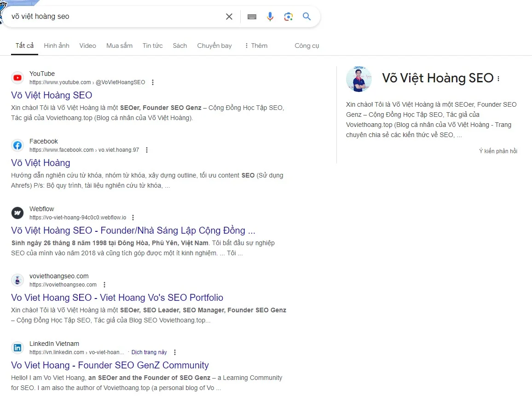The width and height of the screenshot is (532, 402).
Task: Switch to the Hình ảnh tab
Action: pyautogui.click(x=56, y=46)
